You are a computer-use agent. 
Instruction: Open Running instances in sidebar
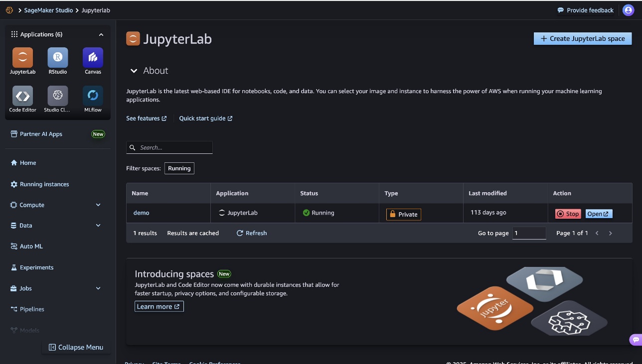tap(44, 184)
